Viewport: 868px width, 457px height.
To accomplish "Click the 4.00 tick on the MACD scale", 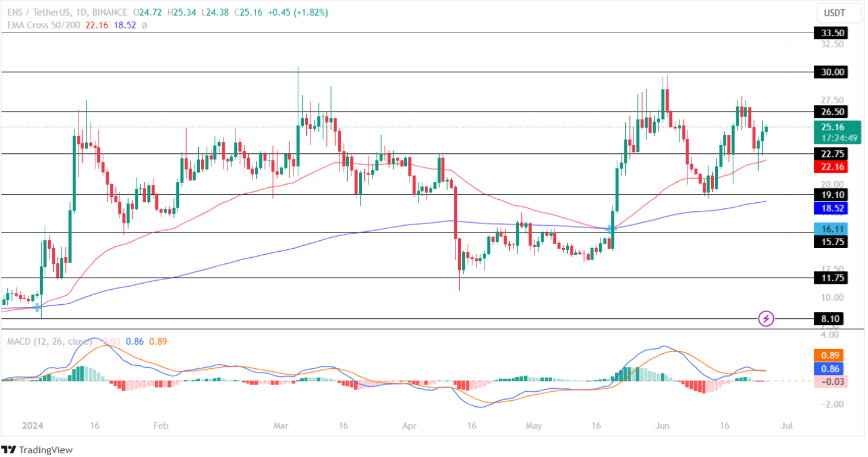I will pyautogui.click(x=830, y=334).
